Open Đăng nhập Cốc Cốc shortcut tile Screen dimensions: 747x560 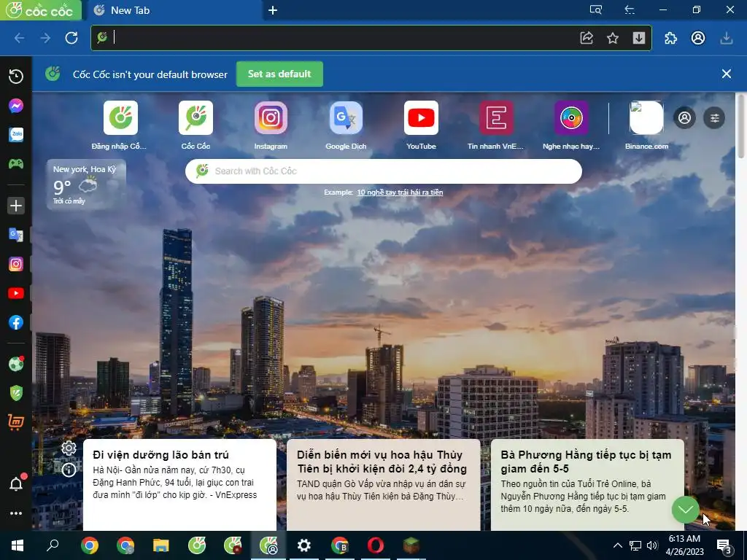coord(120,125)
